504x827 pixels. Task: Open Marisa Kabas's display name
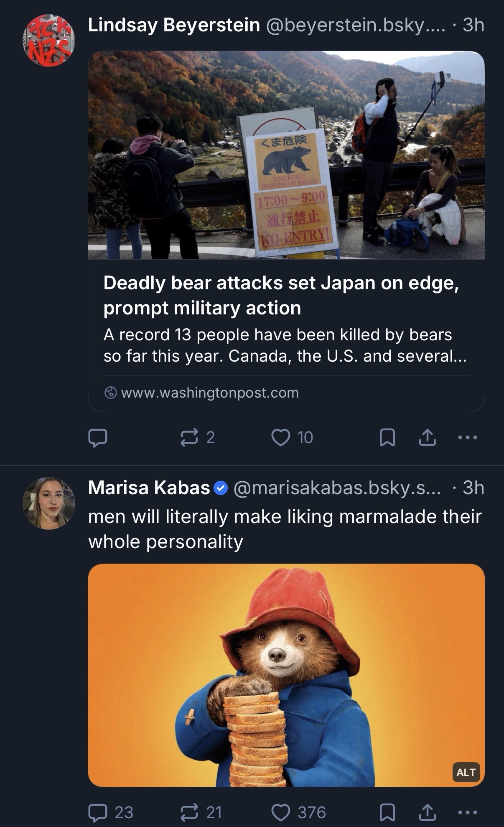coord(149,488)
